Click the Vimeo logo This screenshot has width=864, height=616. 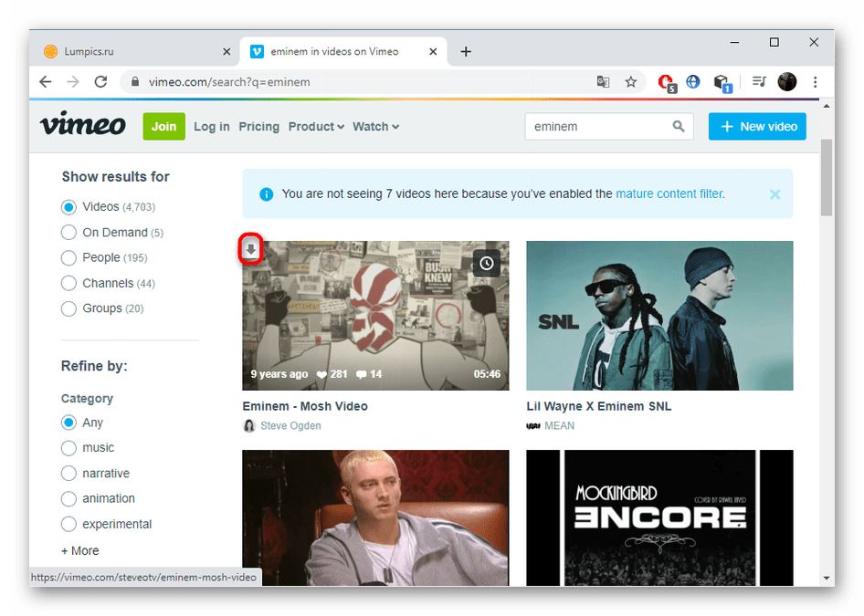click(x=82, y=125)
